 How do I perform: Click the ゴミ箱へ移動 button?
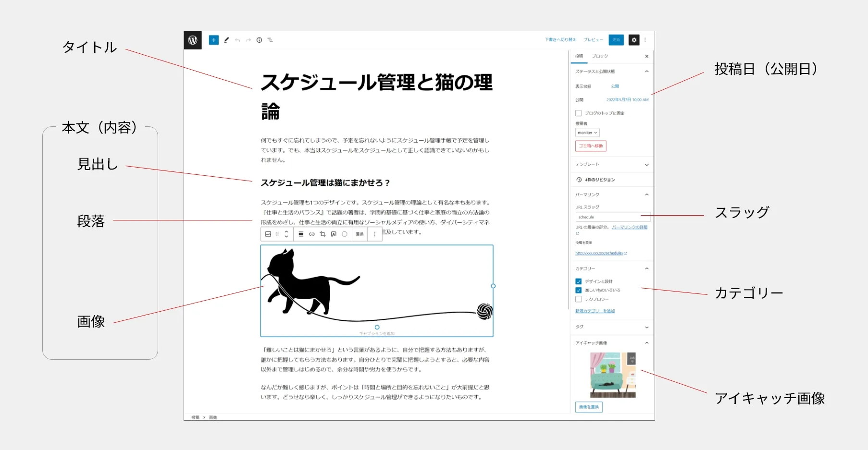coord(591,146)
